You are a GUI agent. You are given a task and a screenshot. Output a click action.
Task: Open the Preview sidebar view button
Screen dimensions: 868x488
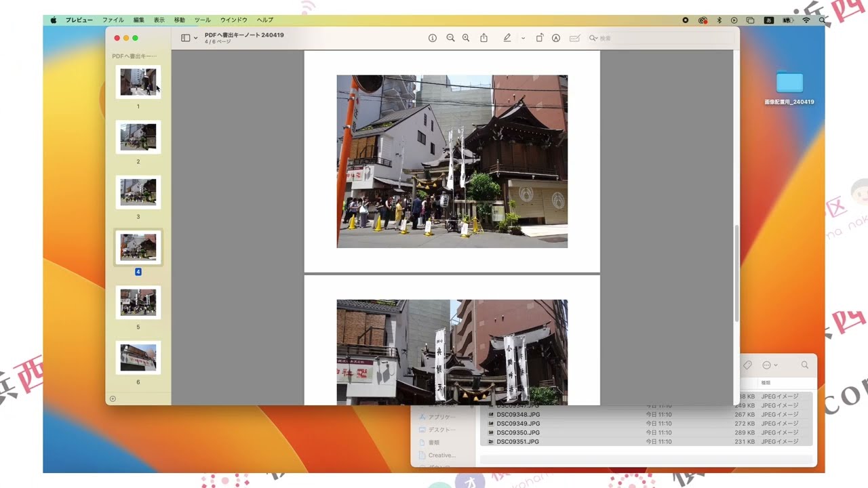click(x=185, y=38)
